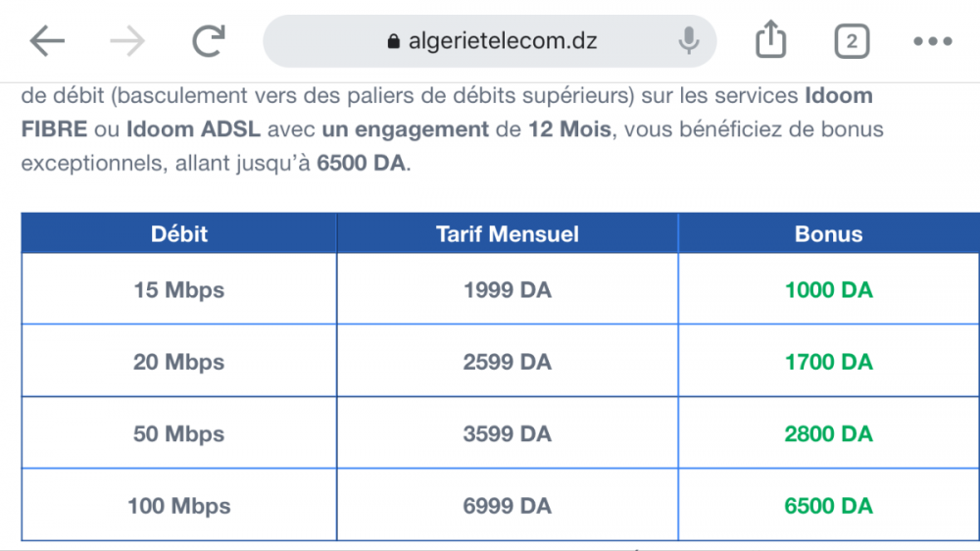Tap the padlock security icon

point(394,42)
